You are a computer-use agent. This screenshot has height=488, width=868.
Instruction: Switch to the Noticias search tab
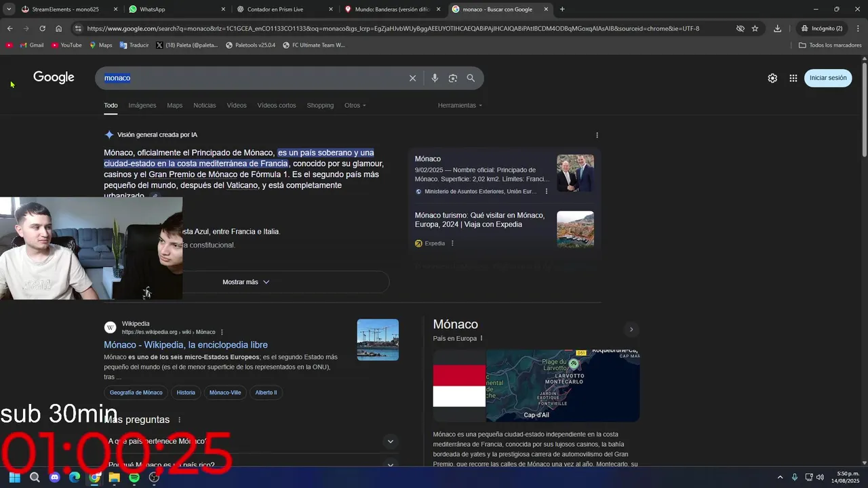[205, 106]
